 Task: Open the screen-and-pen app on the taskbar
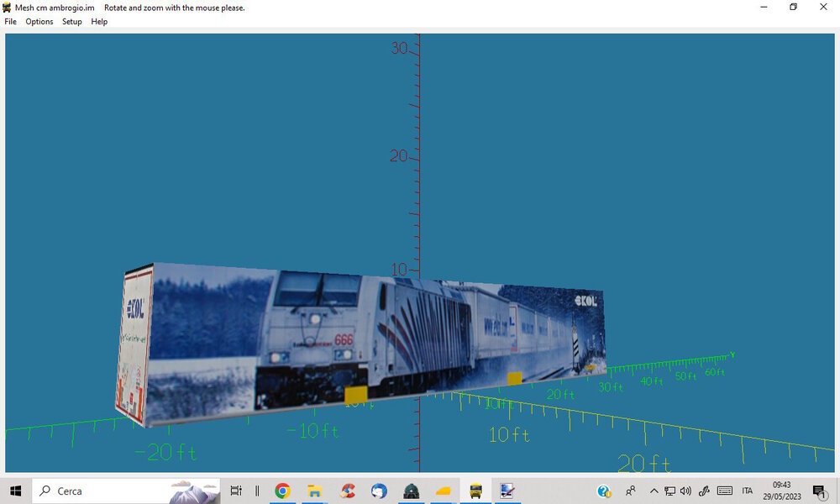tap(507, 491)
